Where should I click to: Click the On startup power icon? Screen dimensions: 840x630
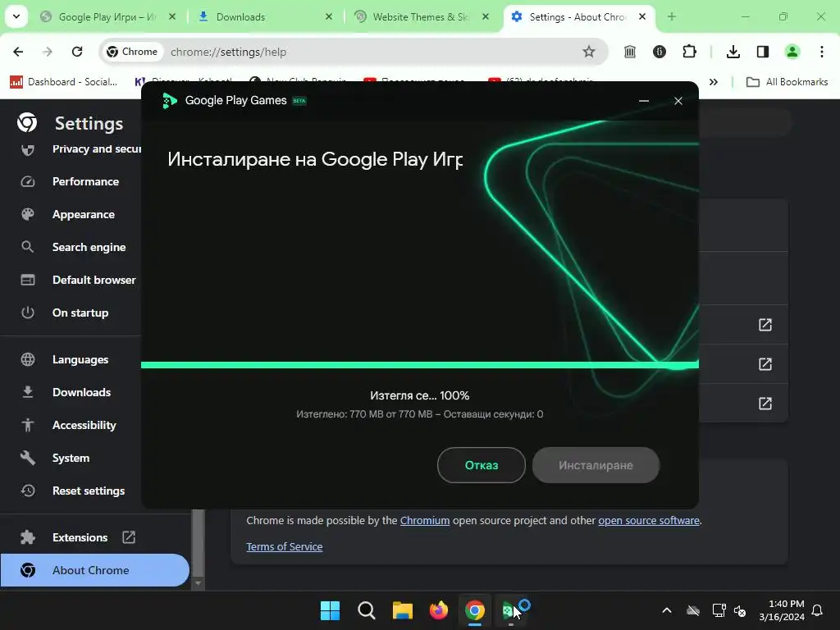[27, 313]
